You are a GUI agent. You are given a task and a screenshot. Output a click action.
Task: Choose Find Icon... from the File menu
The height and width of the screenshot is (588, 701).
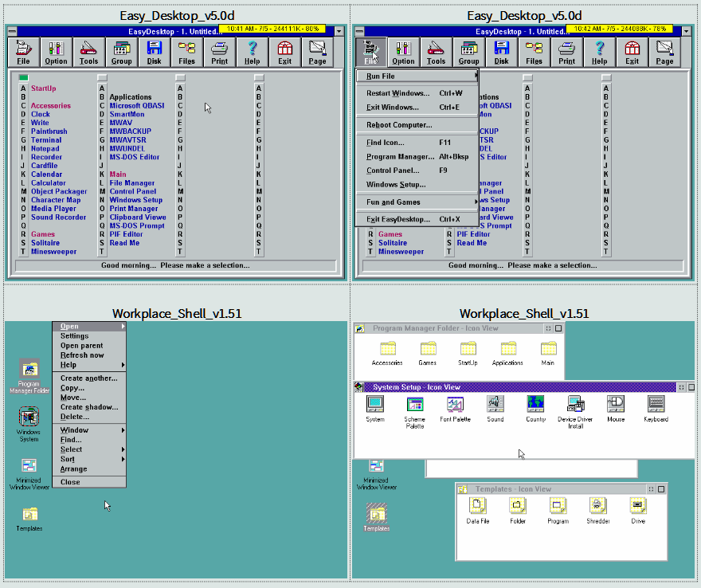click(417, 143)
